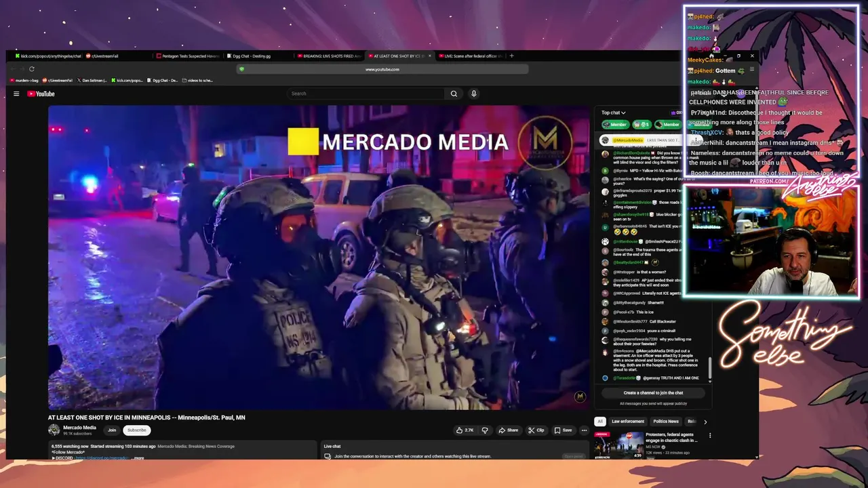Open videos to sche... bookmarks folder
The width and height of the screenshot is (868, 488).
coord(199,81)
